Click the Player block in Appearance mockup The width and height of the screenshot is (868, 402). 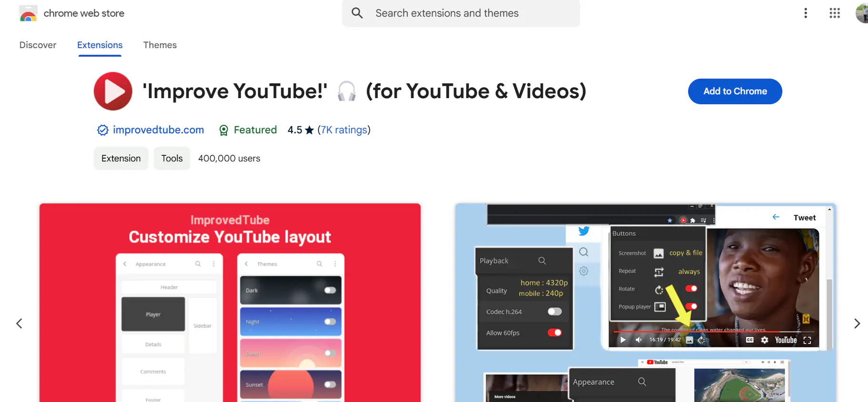pyautogui.click(x=153, y=314)
